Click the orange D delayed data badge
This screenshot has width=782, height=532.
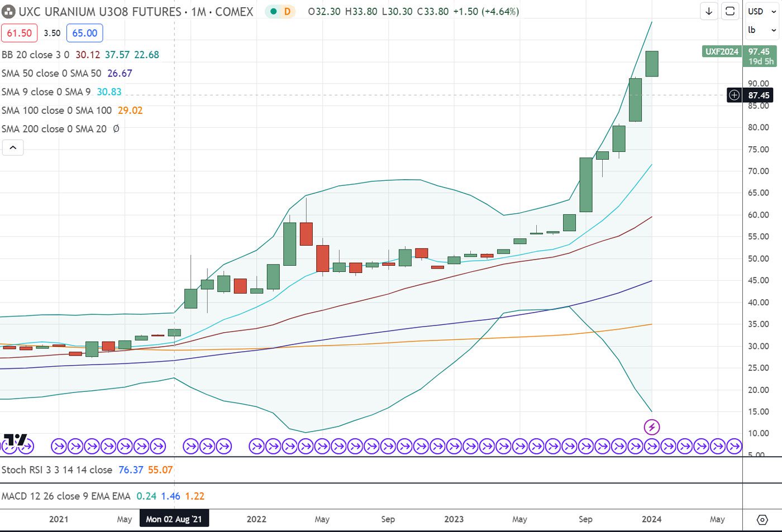point(287,11)
